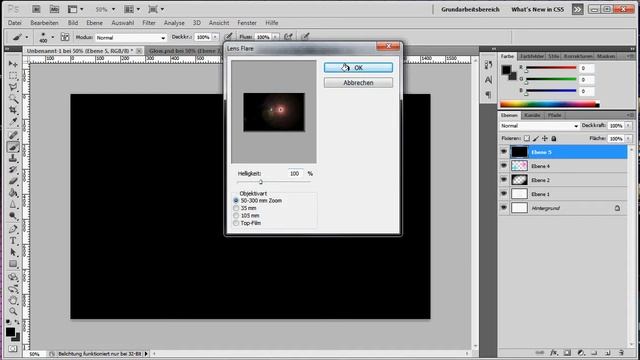Select the Crop tool
The image size is (640, 360).
coord(13,110)
